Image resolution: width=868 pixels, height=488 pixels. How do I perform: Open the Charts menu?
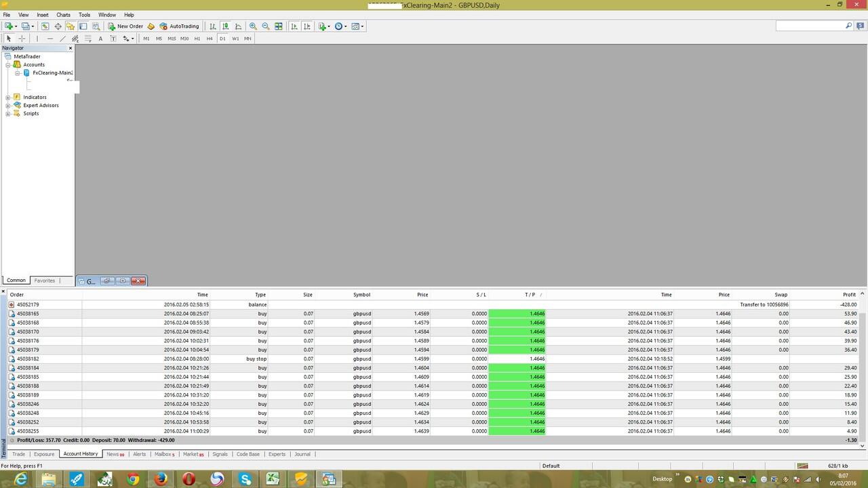(63, 14)
